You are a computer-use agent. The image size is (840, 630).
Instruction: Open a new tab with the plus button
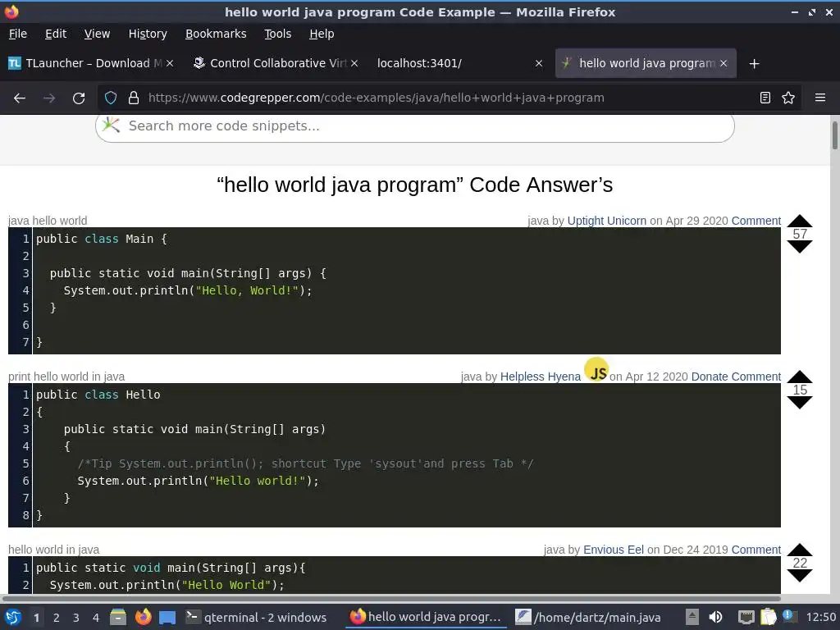[x=754, y=64]
